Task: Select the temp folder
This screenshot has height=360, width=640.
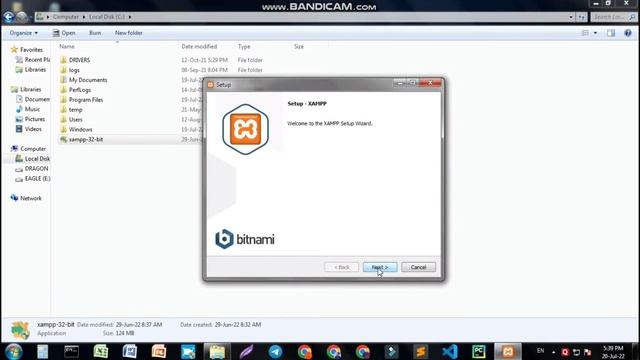Action: [x=76, y=110]
